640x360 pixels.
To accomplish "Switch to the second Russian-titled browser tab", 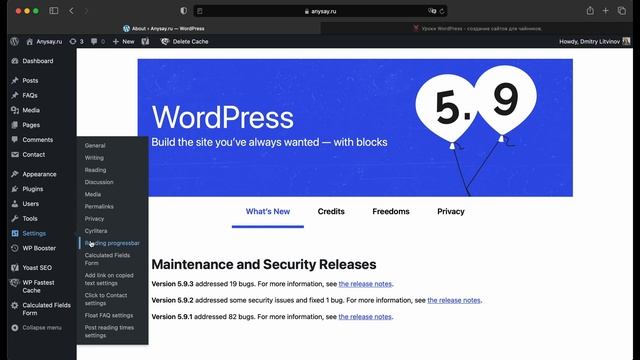I will [477, 29].
